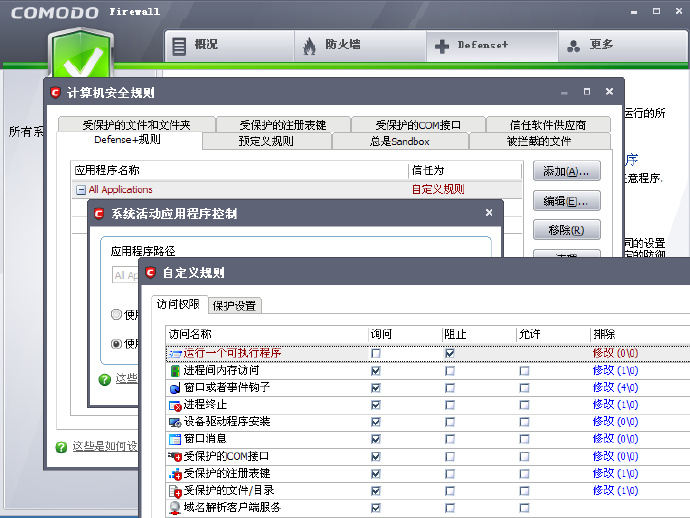Check 阻止 for 域名解析客户端服务
This screenshot has width=690, height=518.
point(450,508)
